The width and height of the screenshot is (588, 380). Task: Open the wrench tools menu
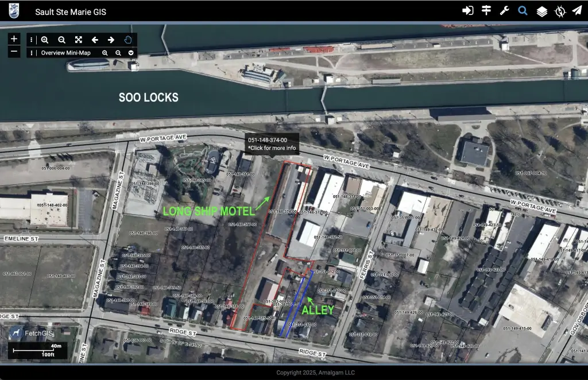click(x=504, y=11)
